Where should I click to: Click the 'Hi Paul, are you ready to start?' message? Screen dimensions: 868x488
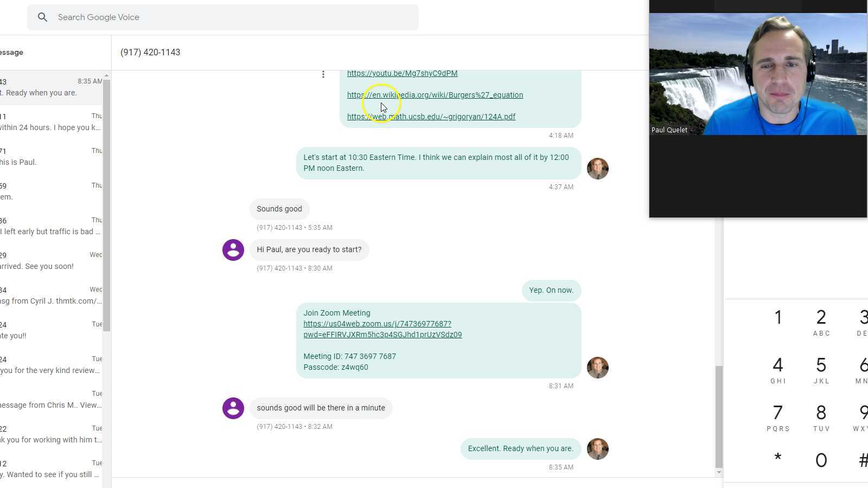pos(309,250)
